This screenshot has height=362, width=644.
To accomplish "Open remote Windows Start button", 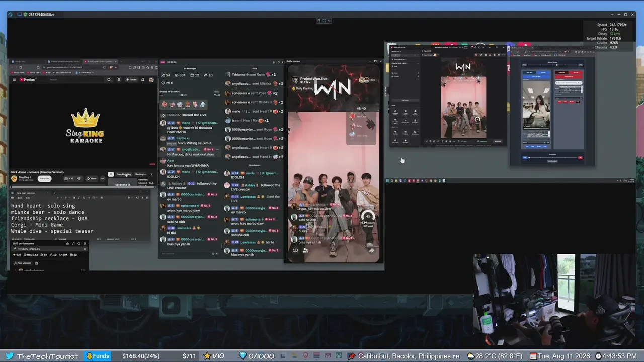I will tap(387, 180).
